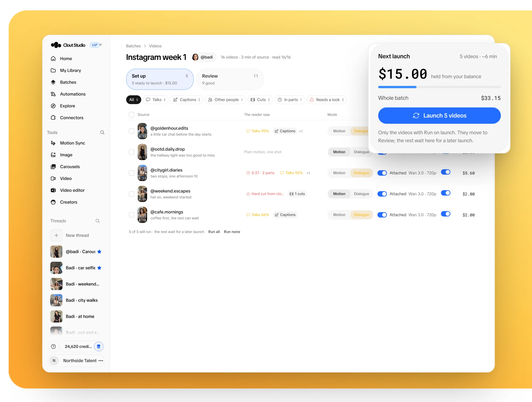Open Set up tab

(x=160, y=79)
